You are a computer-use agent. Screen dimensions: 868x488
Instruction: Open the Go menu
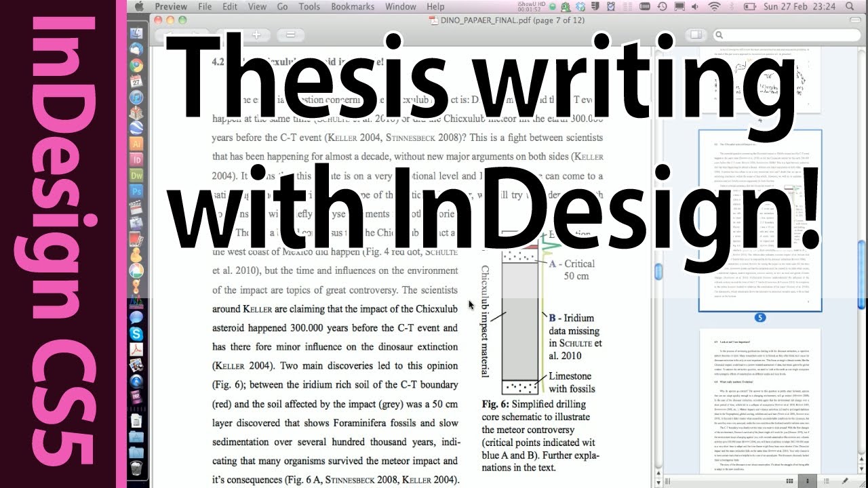282,7
